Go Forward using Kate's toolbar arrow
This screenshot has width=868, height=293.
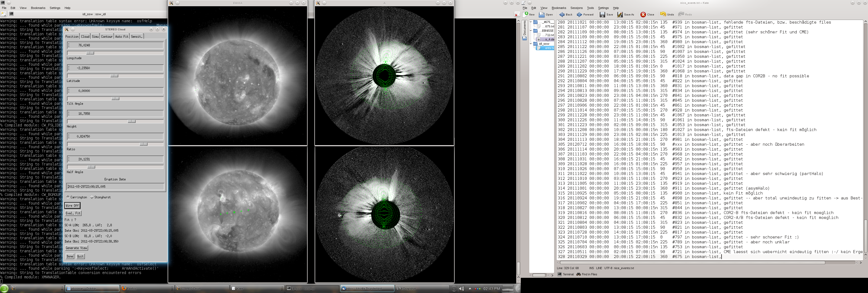580,14
